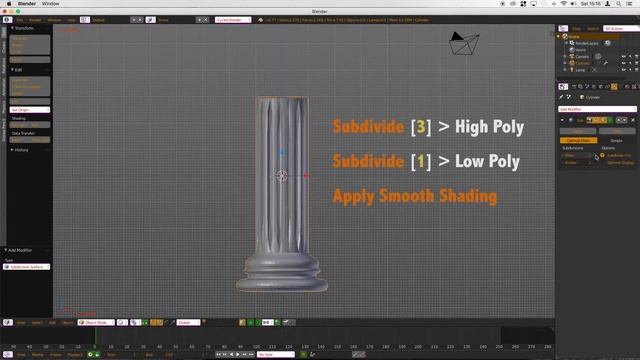Open the viewport shading selector
This screenshot has width=640, height=360.
122,322
